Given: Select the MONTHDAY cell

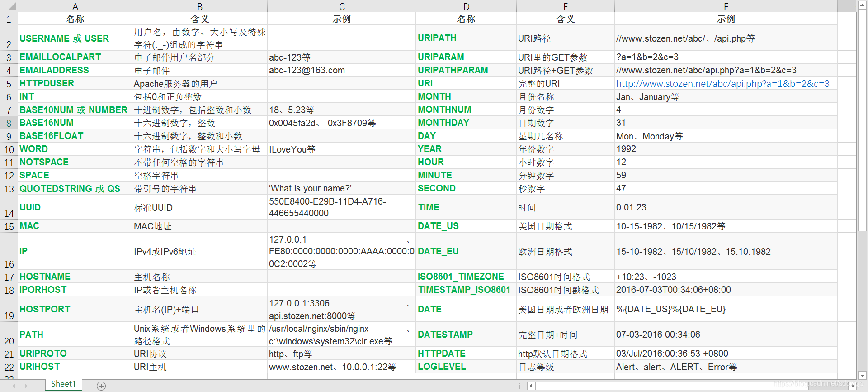Looking at the screenshot, I should (x=466, y=123).
